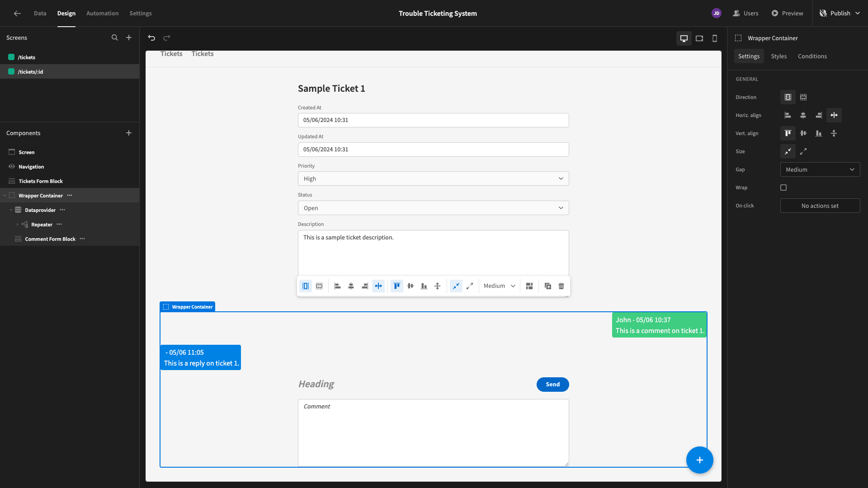Open the JD user avatar

716,14
